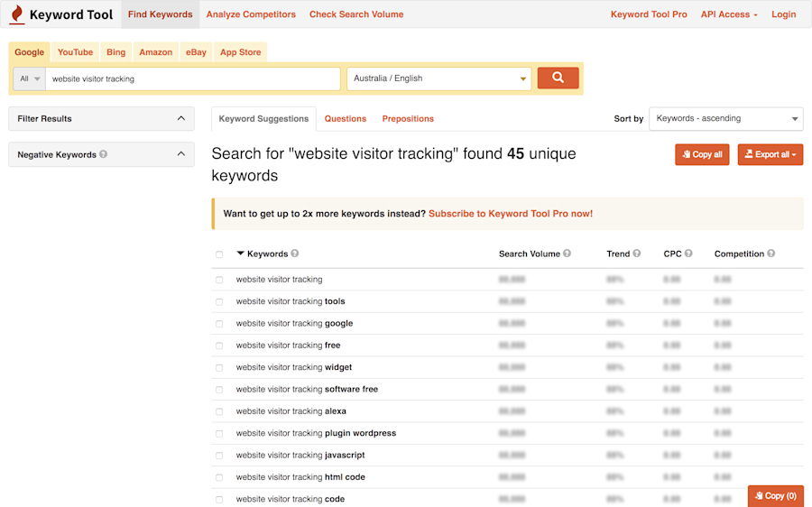Open the Export all dropdown button
The height and width of the screenshot is (507, 812).
(770, 154)
